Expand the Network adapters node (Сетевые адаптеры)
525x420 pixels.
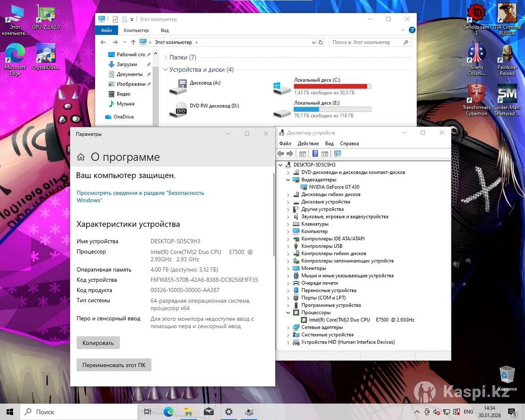(x=288, y=328)
